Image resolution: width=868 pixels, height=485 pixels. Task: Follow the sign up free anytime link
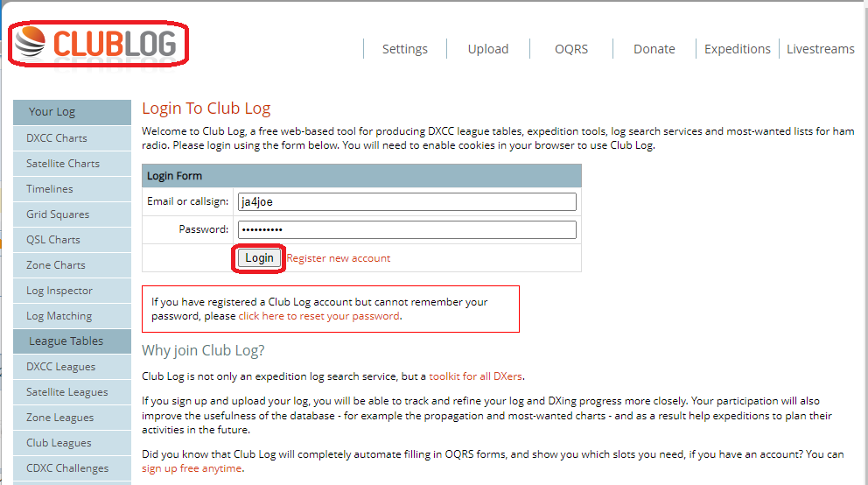(192, 468)
